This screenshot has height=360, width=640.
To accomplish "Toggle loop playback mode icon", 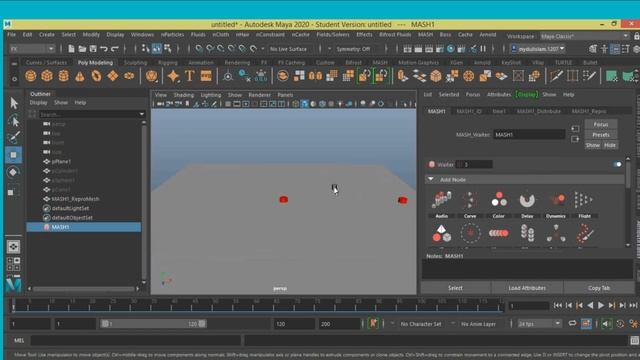I will point(572,324).
